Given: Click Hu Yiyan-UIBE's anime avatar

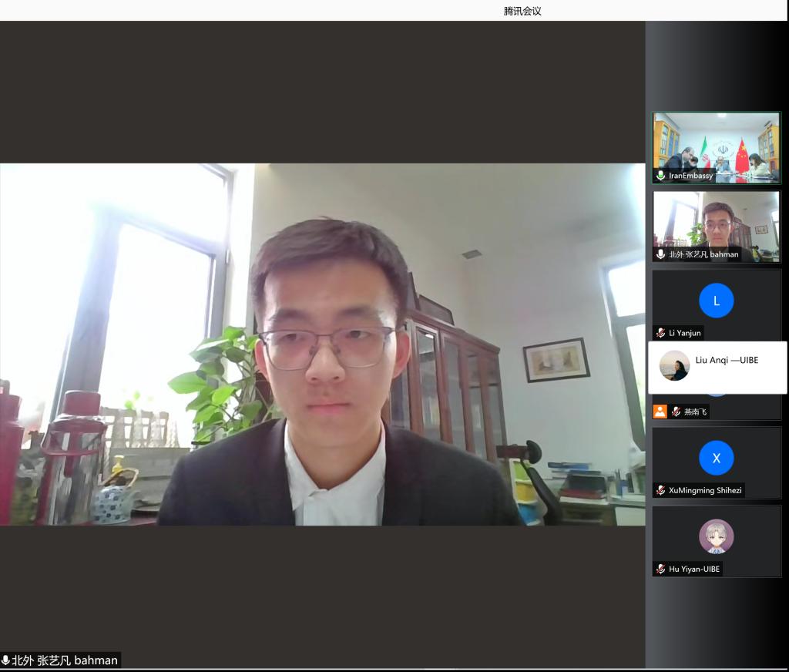Looking at the screenshot, I should click(717, 536).
